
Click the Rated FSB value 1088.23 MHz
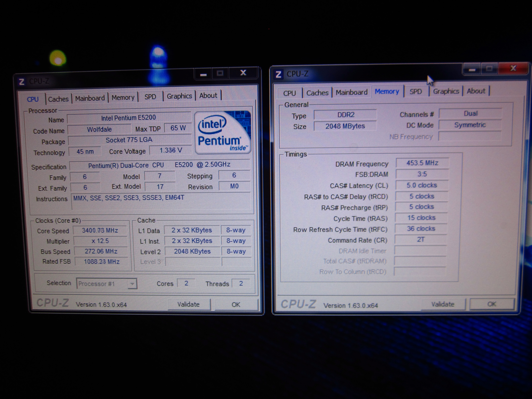101,262
